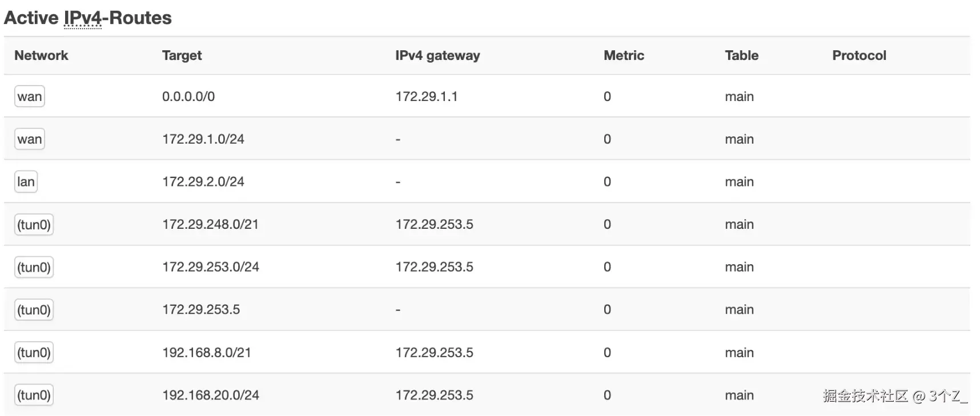Click the underlined IPv4 abbreviation in the title
Viewport: 980px width, 416px height.
click(82, 18)
